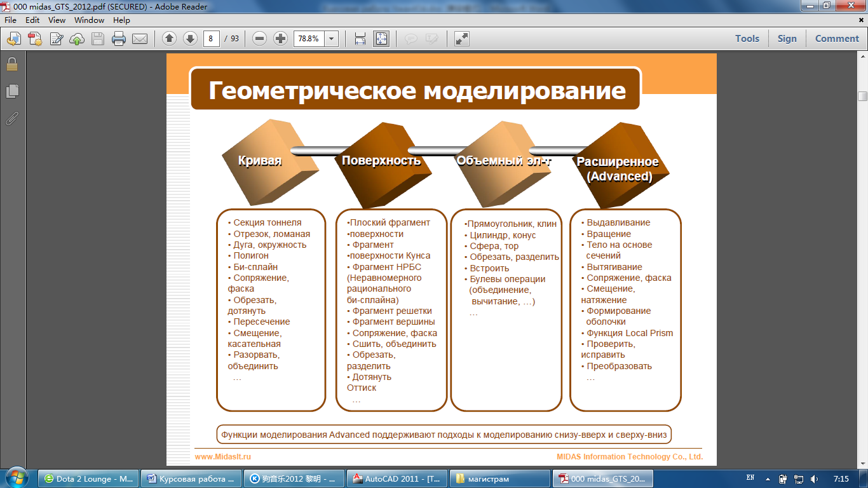Image resolution: width=868 pixels, height=488 pixels.
Task: Click the Расширенное (Advanced) cube label
Action: 618,169
